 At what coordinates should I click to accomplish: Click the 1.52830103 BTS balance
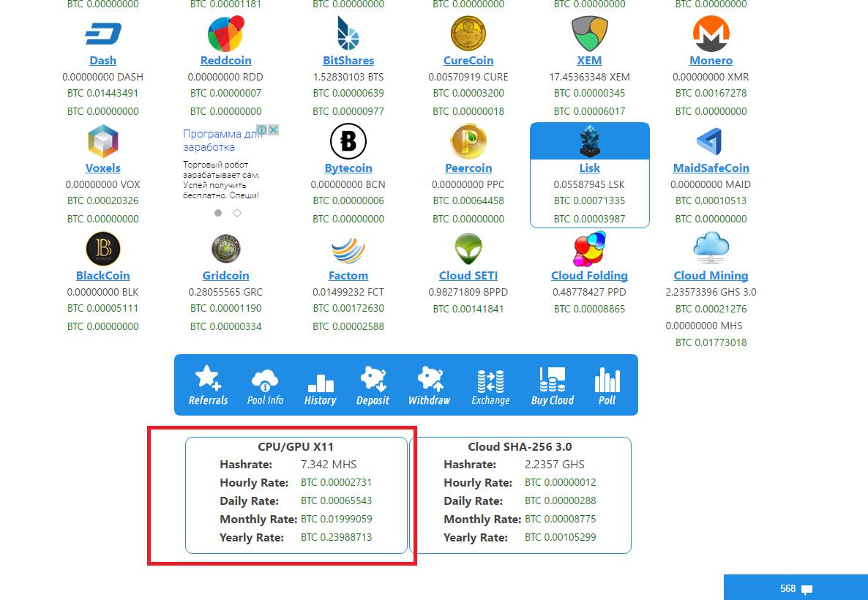click(x=348, y=77)
